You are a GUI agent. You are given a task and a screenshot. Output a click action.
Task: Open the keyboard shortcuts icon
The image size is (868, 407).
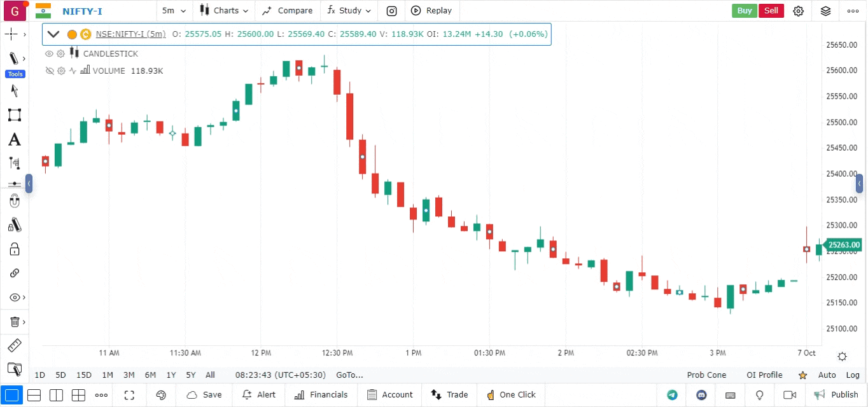[730, 395]
